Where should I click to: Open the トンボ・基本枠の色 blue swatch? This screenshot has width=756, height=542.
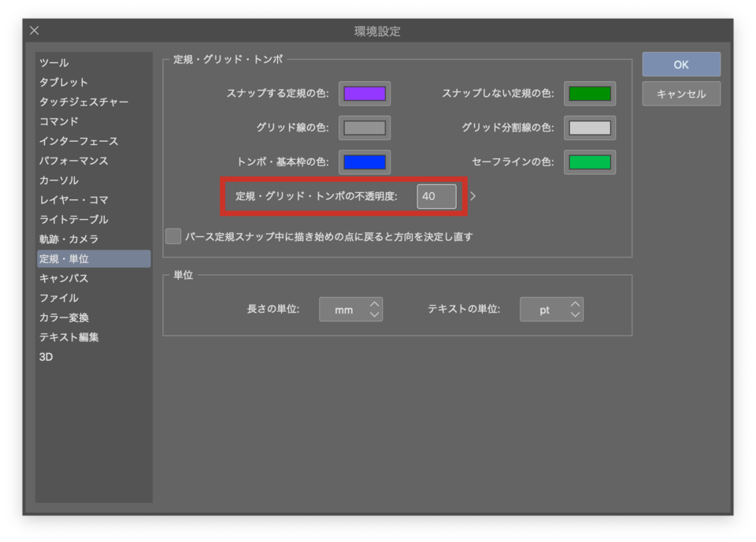365,162
